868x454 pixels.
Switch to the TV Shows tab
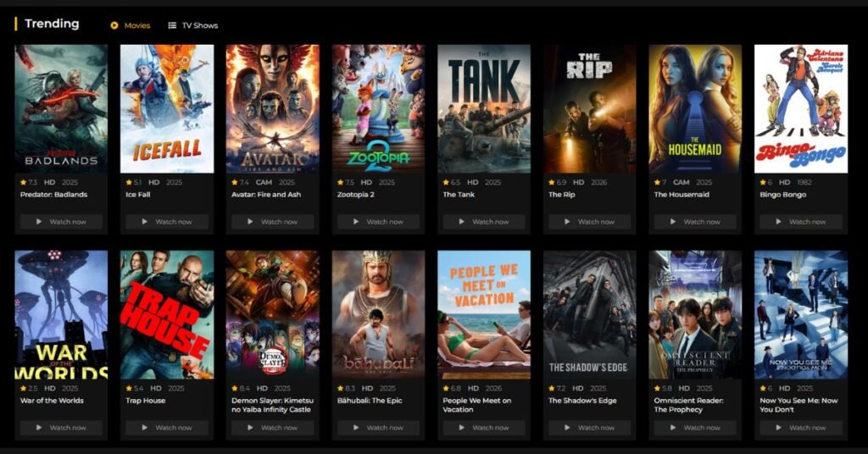199,25
